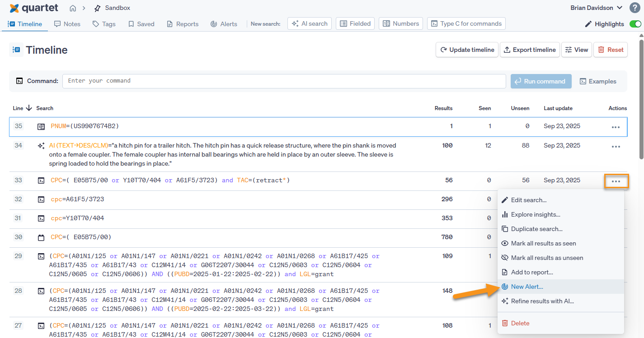The width and height of the screenshot is (644, 338).
Task: Focus the Enter your command field
Action: [x=284, y=81]
